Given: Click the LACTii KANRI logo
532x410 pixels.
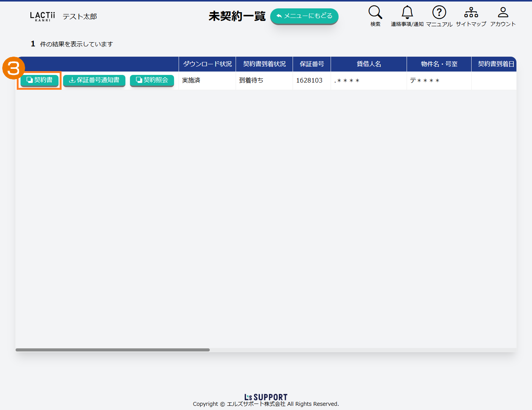Looking at the screenshot, I should (x=43, y=16).
